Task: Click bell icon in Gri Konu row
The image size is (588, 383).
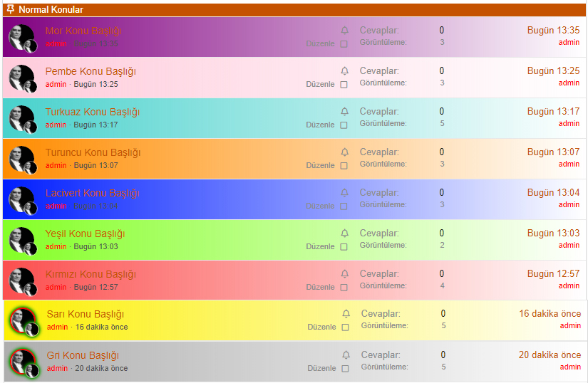Action: [346, 355]
